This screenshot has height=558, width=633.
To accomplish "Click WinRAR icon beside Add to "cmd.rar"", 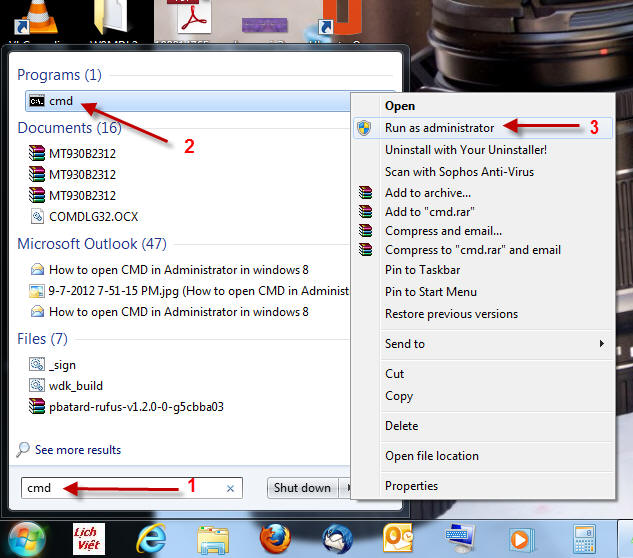I will click(365, 211).
